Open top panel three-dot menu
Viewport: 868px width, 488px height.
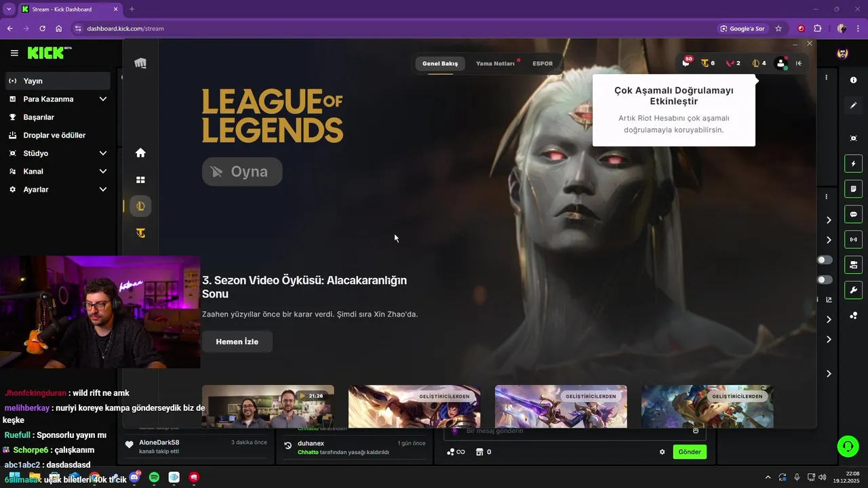click(x=826, y=78)
